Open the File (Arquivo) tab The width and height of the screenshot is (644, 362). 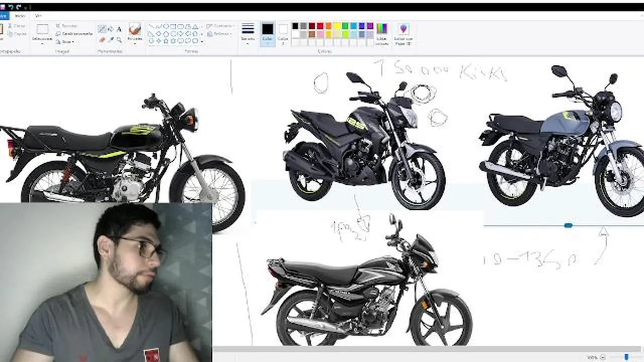click(4, 16)
